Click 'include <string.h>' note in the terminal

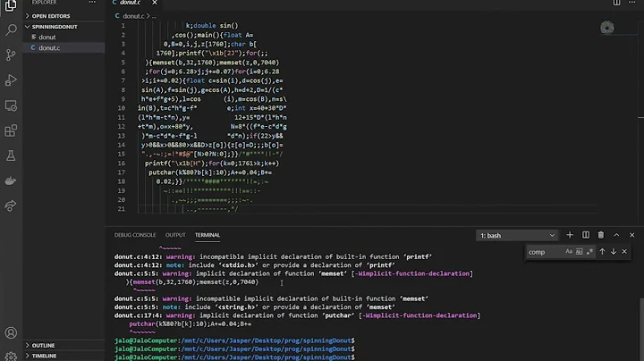(222, 306)
